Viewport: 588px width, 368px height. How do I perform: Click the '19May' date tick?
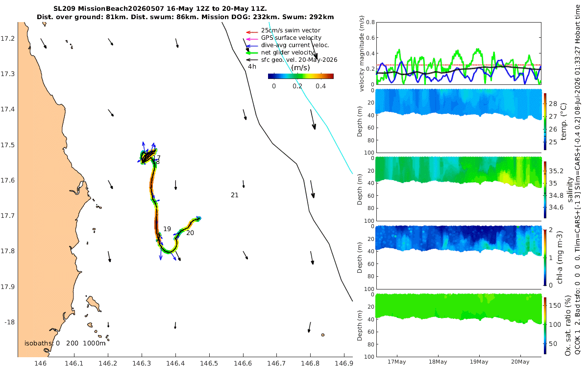(x=479, y=362)
